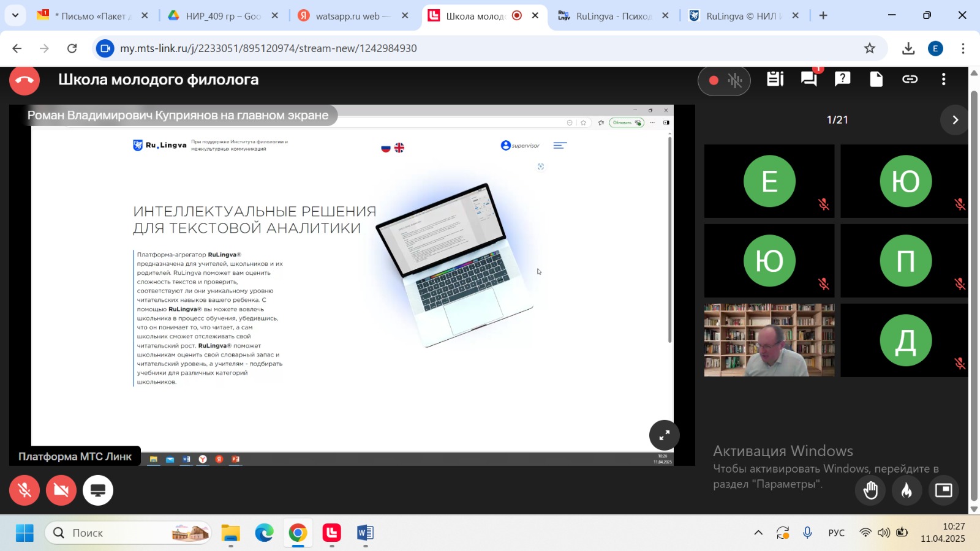Viewport: 980px width, 551px height.
Task: Switch to the watsapp.ru web tab
Action: pos(352,16)
